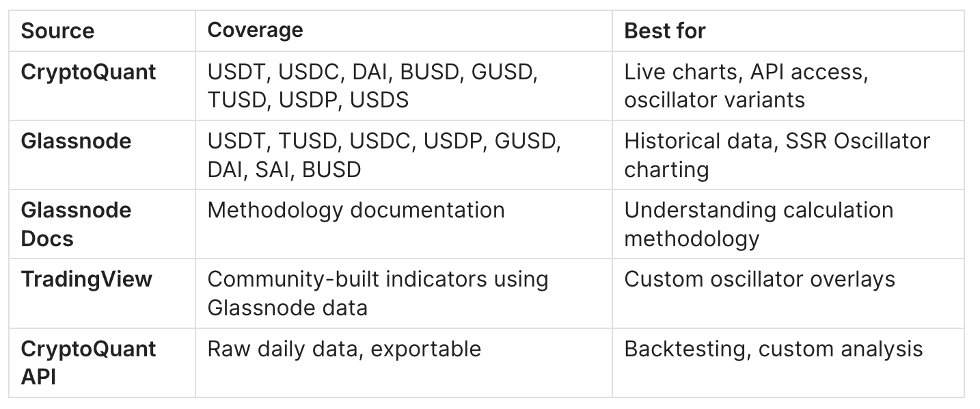Click USDS in the CryptoQuant coverage

[x=379, y=100]
